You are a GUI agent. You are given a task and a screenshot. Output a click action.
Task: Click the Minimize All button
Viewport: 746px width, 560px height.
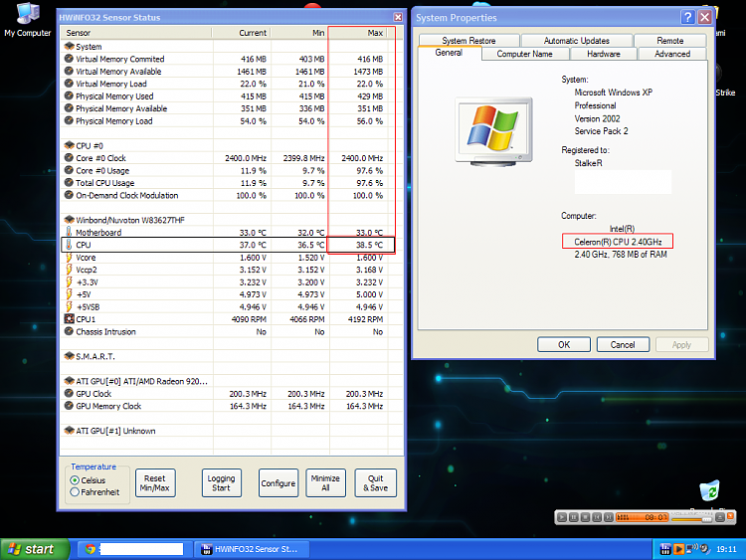point(325,483)
